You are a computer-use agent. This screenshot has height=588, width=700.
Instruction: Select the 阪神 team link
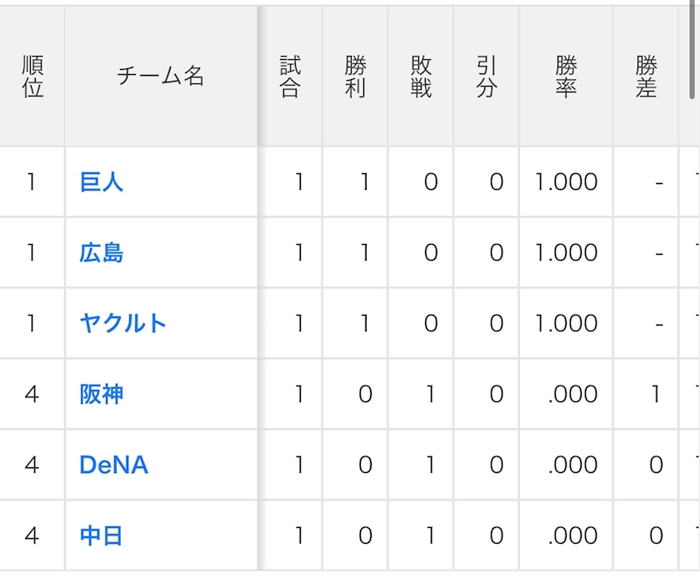pos(102,394)
